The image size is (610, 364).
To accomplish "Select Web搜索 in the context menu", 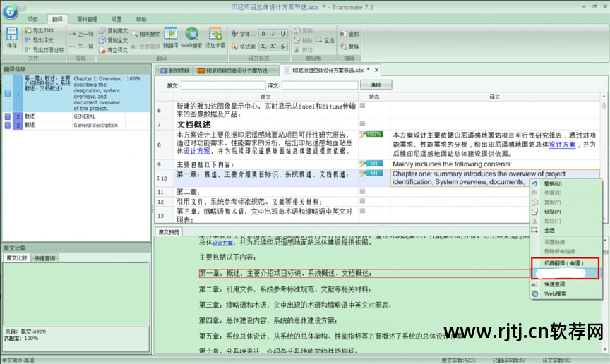I will (566, 293).
